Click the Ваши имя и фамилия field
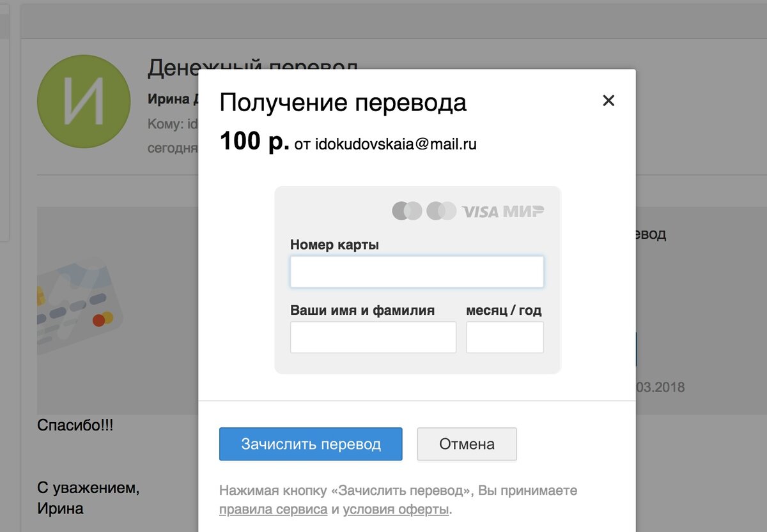This screenshot has width=767, height=532. pos(373,337)
